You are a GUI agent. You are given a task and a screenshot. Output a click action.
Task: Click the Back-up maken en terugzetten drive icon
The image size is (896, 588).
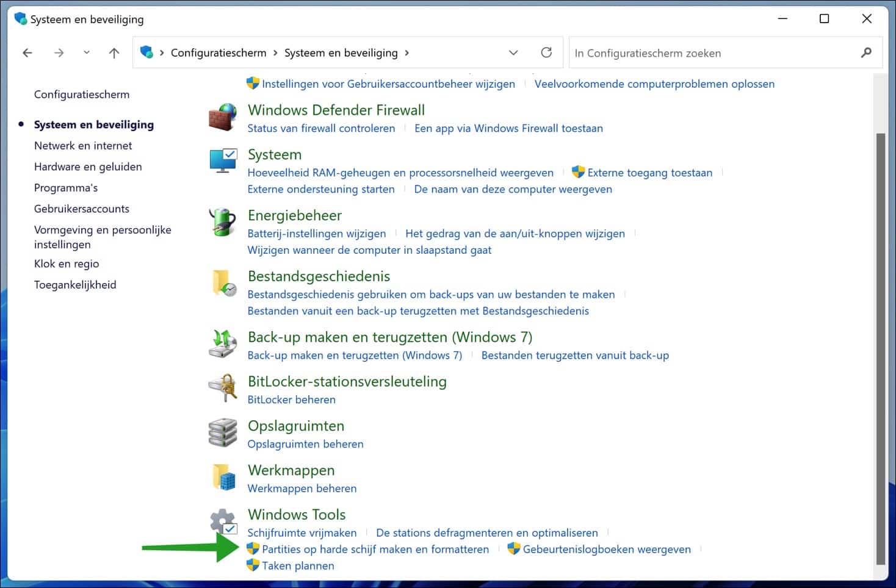[x=222, y=344]
